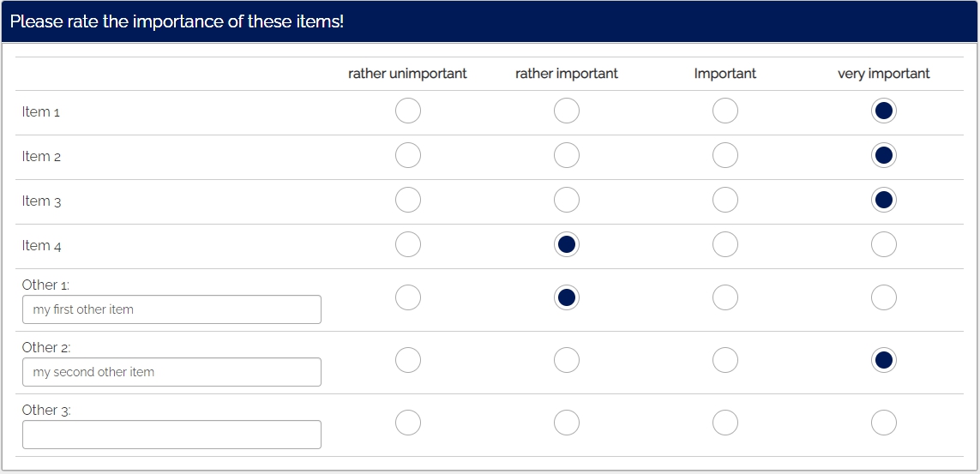Focus the Other 2 text input
980x474 pixels.
171,372
